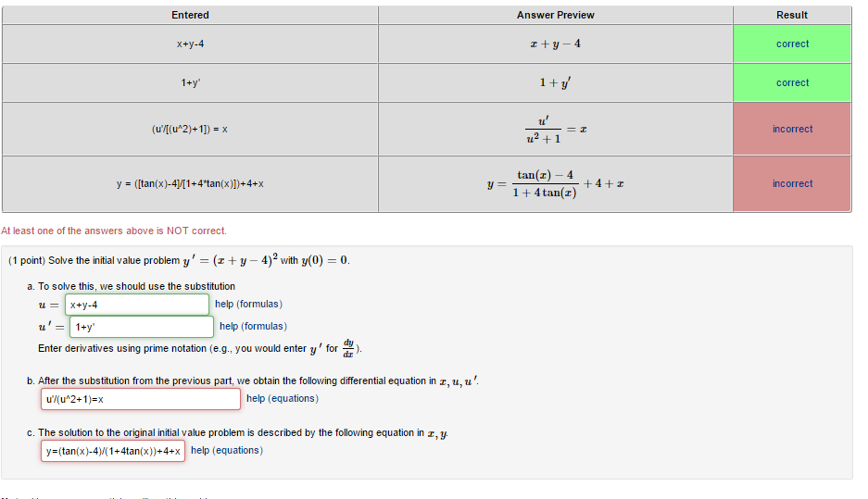This screenshot has height=499, width=868.
Task: Click the incorrect result for tan(x) solution row
Action: pyautogui.click(x=792, y=183)
